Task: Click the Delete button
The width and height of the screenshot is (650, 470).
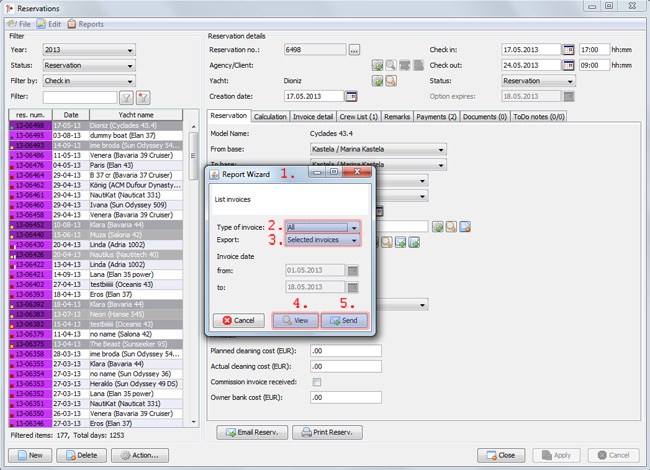Action: pos(82,455)
